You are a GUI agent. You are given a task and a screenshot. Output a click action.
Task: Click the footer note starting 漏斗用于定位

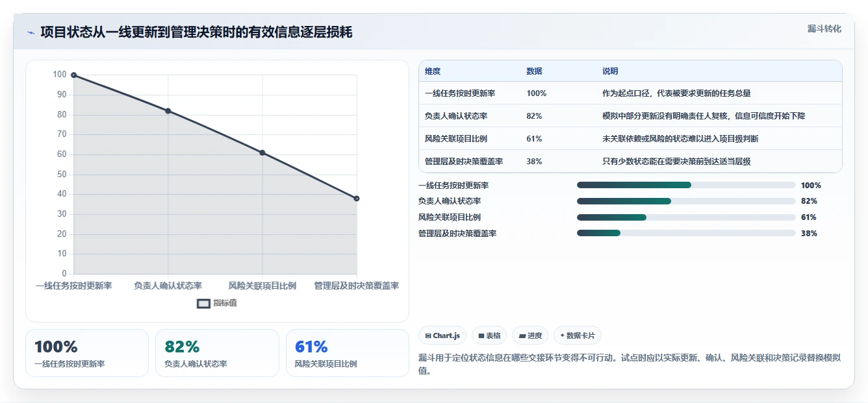(x=630, y=365)
